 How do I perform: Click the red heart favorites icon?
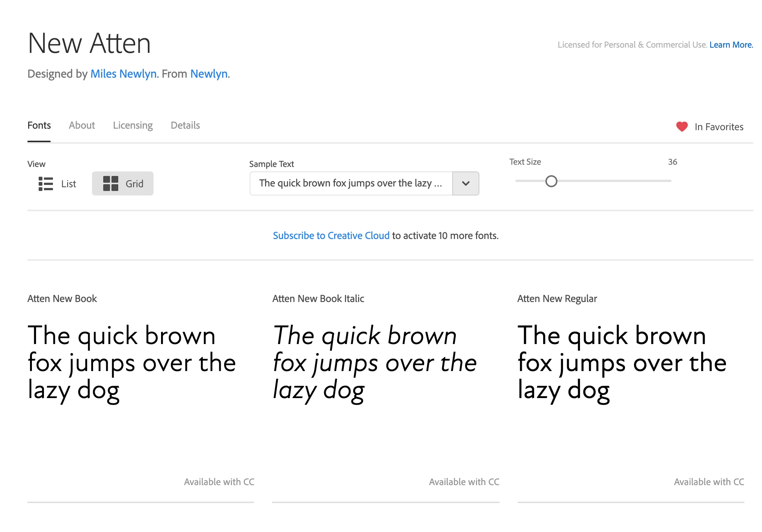681,127
